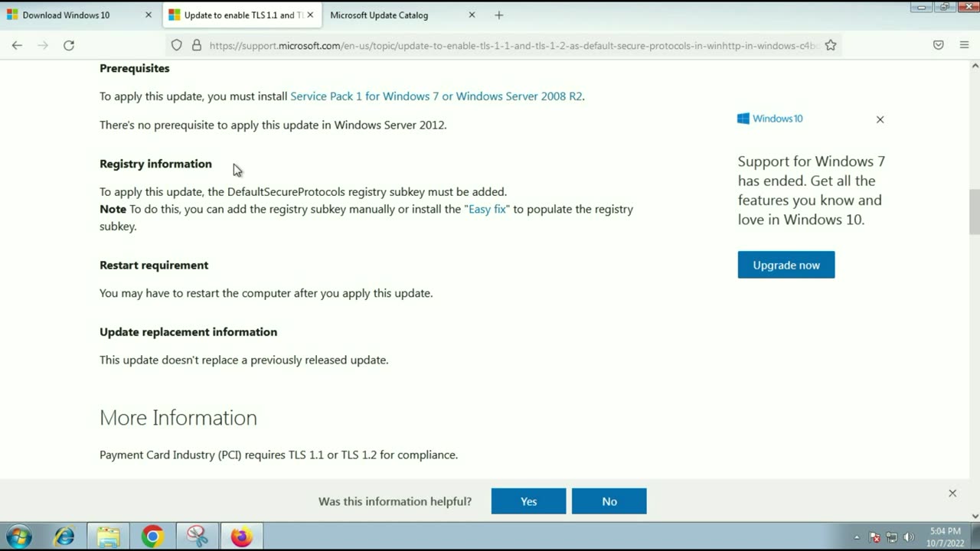This screenshot has width=980, height=551.
Task: Open File Explorer from taskbar
Action: (108, 536)
